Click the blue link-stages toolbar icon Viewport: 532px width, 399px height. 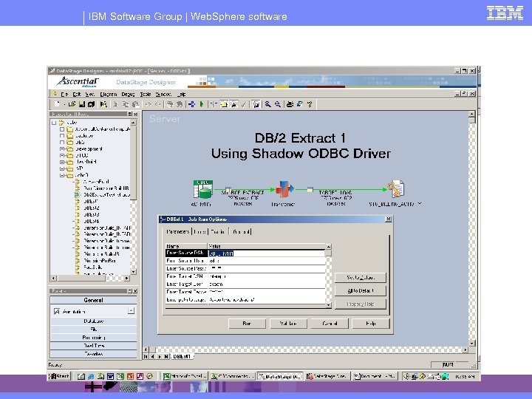pyautogui.click(x=191, y=104)
